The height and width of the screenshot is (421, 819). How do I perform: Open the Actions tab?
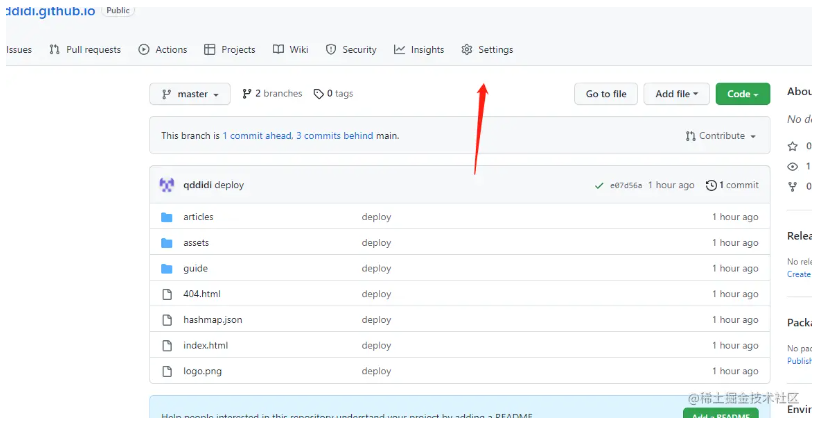pyautogui.click(x=162, y=50)
